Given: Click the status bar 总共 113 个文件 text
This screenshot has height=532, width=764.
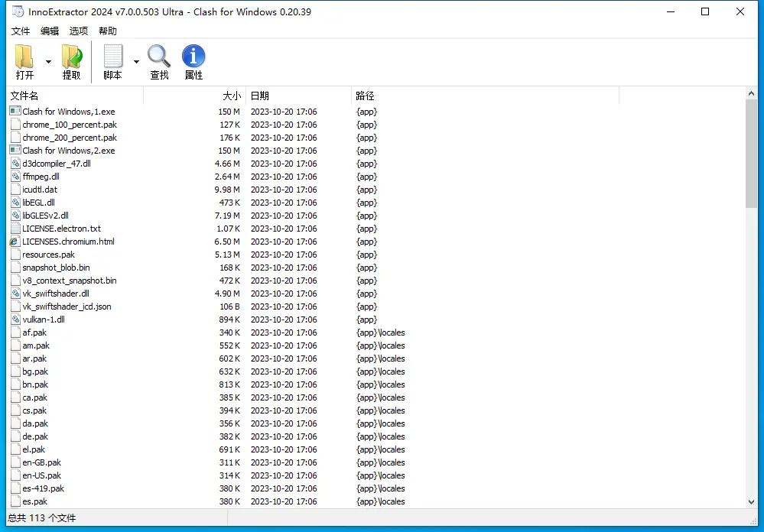Looking at the screenshot, I should 42,518.
